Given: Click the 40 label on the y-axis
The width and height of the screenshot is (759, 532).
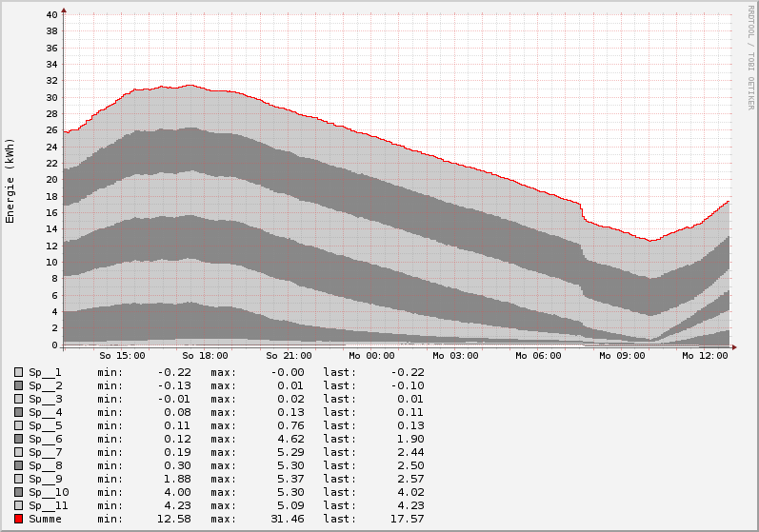Looking at the screenshot, I should 51,14.
